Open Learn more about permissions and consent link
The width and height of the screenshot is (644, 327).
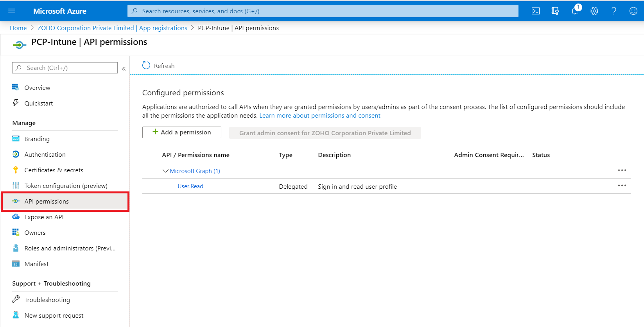[x=320, y=116]
